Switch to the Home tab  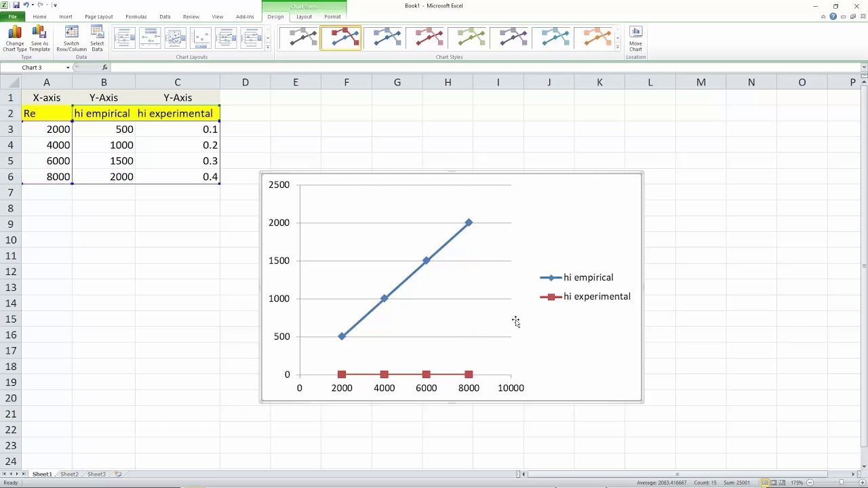[x=39, y=16]
